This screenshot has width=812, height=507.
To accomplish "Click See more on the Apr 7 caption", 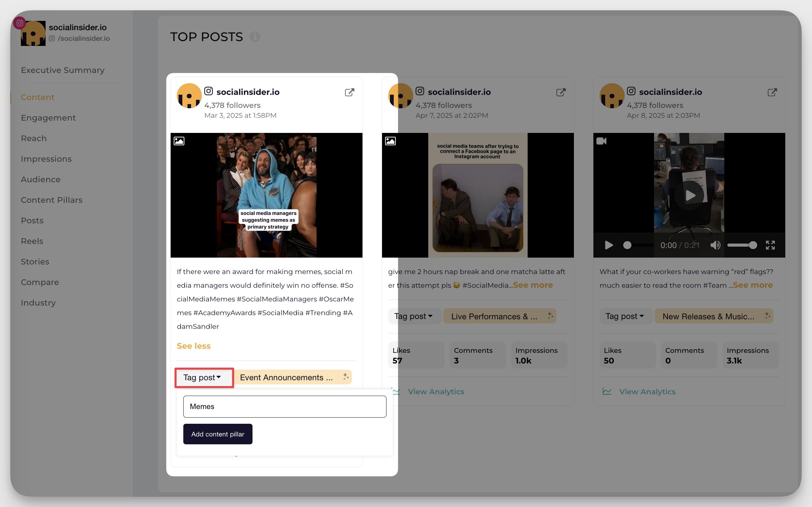I will click(533, 285).
